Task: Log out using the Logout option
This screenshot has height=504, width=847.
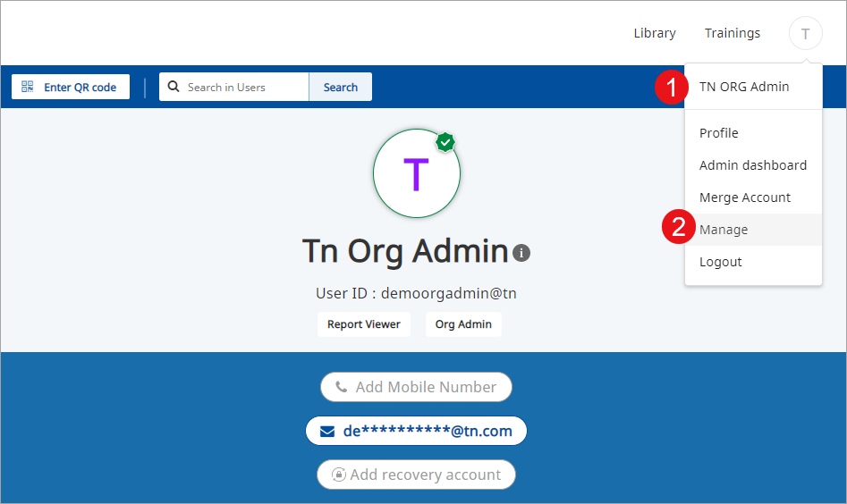Action: (x=720, y=262)
